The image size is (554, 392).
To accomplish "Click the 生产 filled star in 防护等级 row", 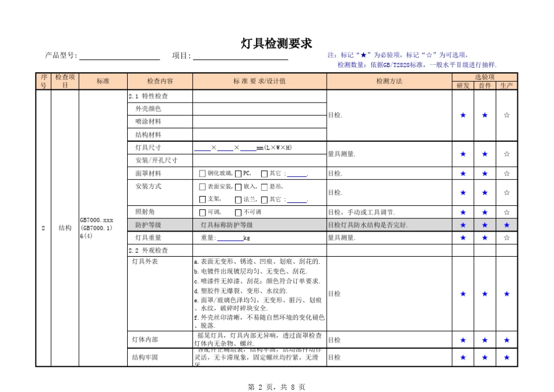I will pos(507,225).
